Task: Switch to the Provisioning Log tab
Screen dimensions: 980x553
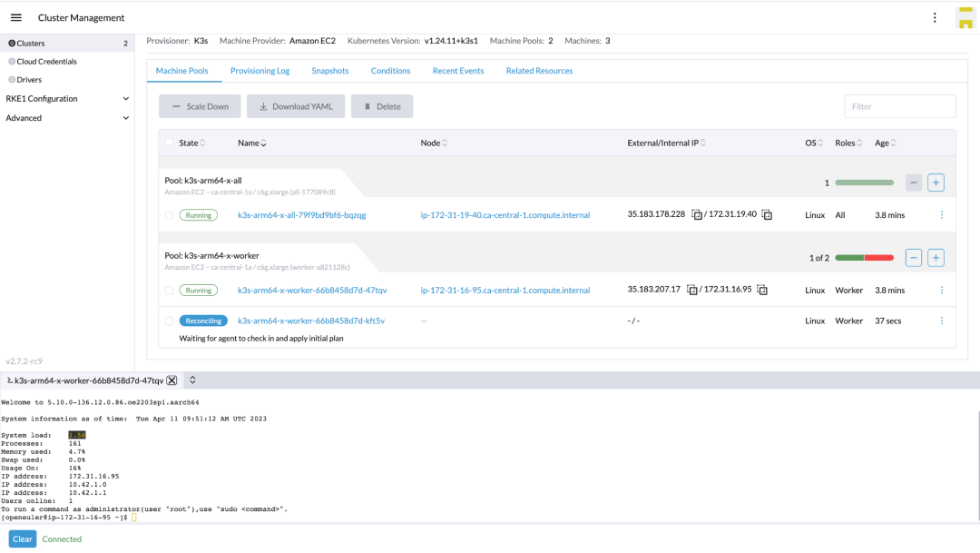Action: [x=260, y=71]
